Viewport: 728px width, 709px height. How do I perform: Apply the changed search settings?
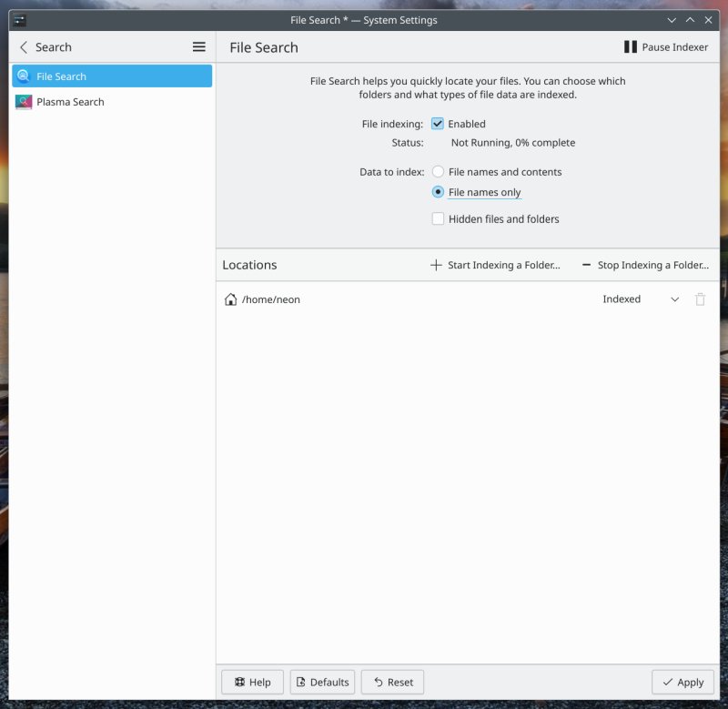click(682, 682)
